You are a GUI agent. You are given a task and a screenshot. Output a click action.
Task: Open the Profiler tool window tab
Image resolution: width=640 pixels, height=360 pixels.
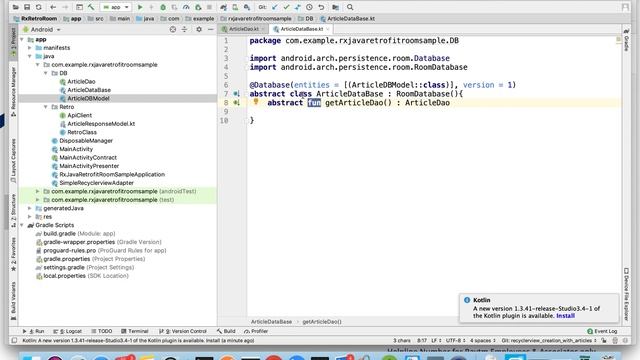[256, 331]
